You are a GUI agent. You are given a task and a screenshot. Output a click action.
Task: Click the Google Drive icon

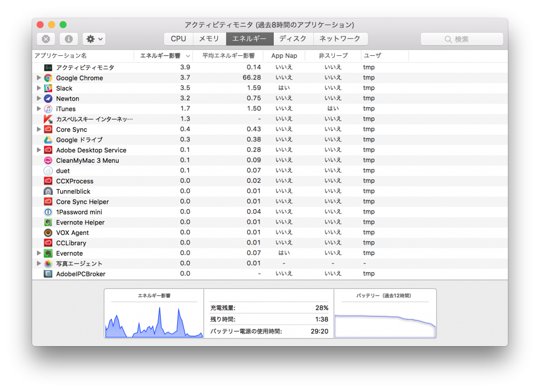[48, 140]
